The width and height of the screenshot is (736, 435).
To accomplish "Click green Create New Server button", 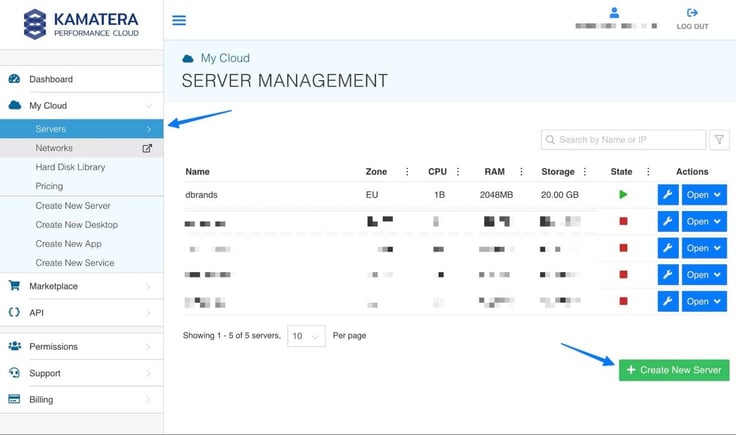I will (674, 370).
